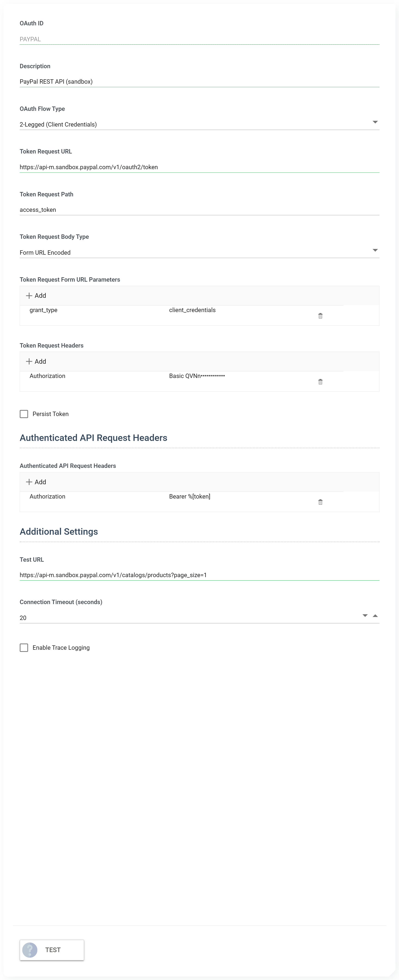The width and height of the screenshot is (399, 980).
Task: Click the question mark icon on TEST
Action: (x=30, y=950)
